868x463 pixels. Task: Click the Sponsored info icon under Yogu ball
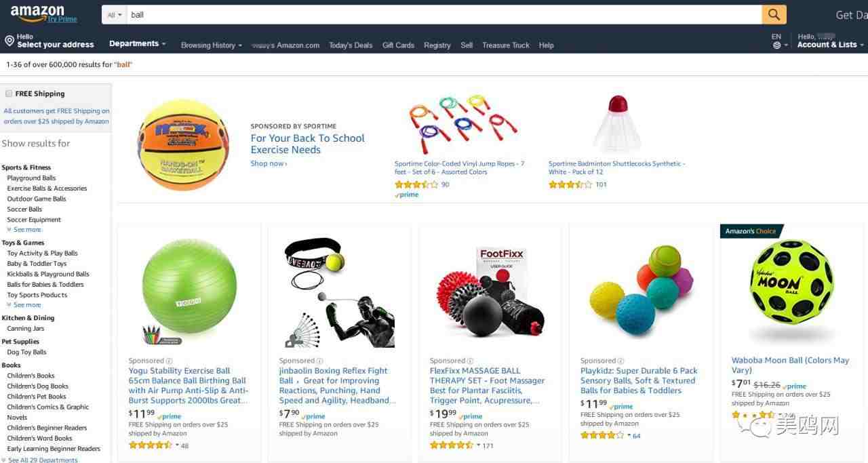click(169, 361)
